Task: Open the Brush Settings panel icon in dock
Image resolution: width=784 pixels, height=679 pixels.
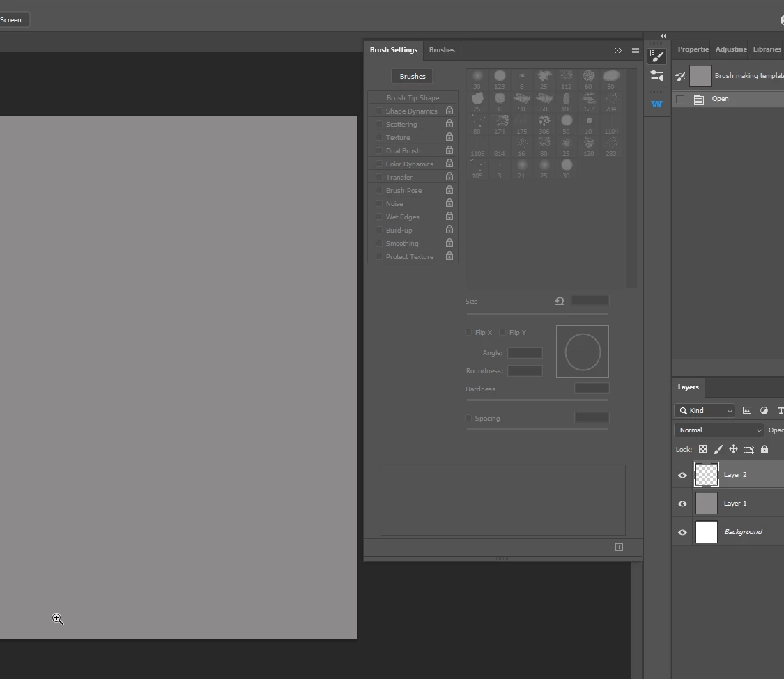Action: click(656, 56)
